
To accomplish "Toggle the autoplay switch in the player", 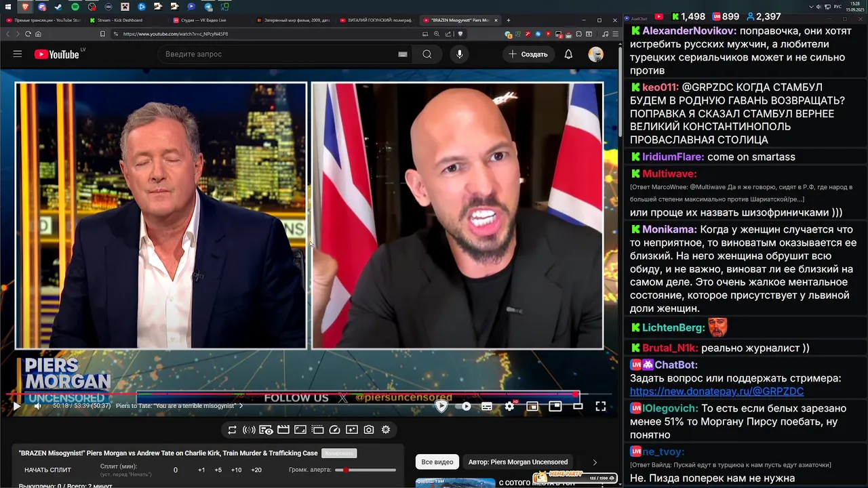I will coord(464,406).
